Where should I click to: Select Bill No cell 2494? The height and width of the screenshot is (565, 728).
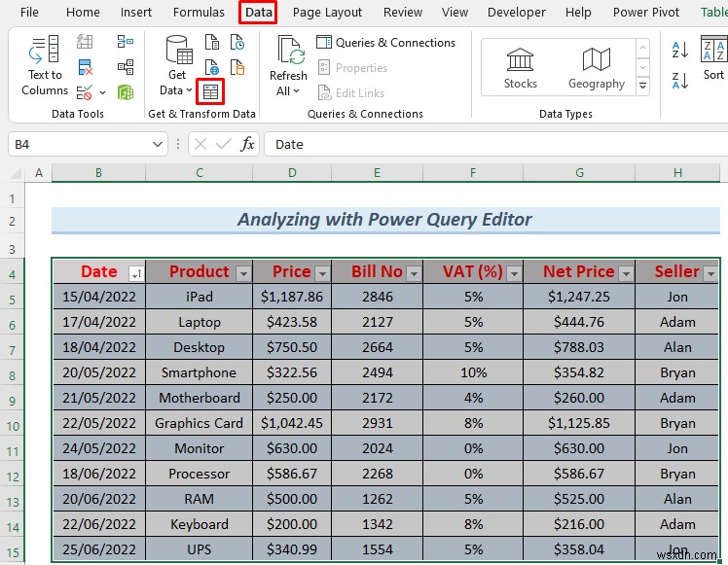coord(377,372)
